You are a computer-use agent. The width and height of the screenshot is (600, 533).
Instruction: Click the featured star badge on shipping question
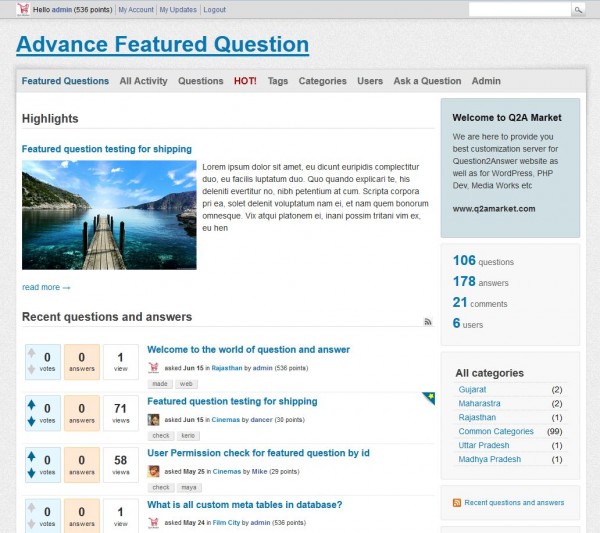tap(429, 398)
